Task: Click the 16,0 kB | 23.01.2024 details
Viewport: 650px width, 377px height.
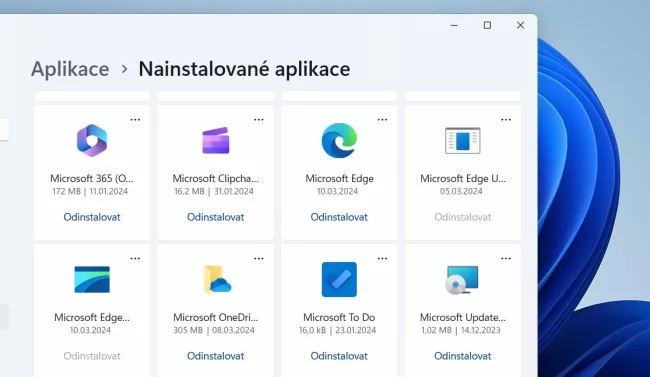Action: coord(337,330)
